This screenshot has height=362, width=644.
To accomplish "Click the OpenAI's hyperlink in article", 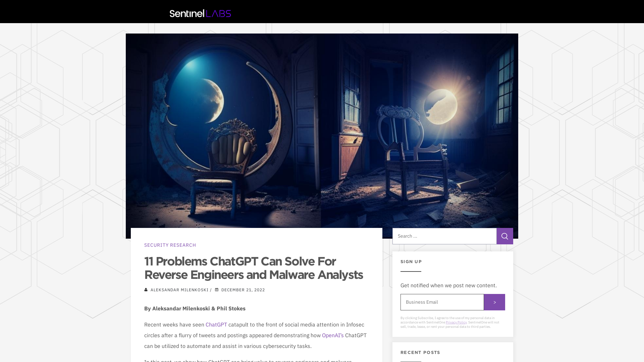I will click(333, 335).
